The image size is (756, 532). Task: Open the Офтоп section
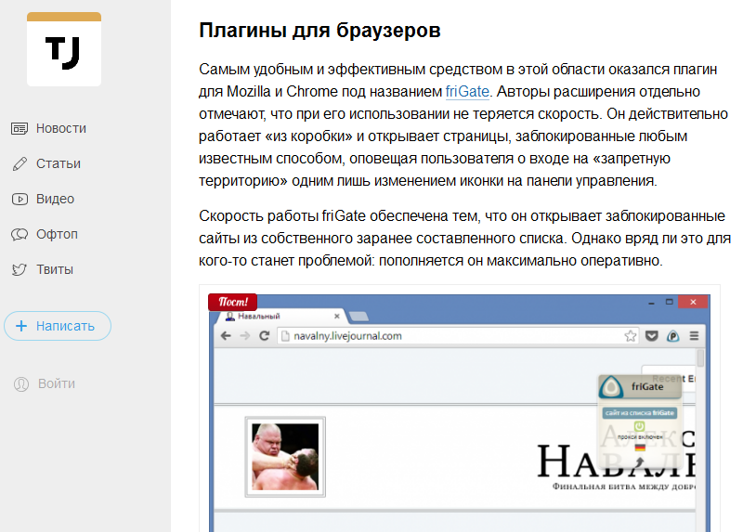(57, 234)
